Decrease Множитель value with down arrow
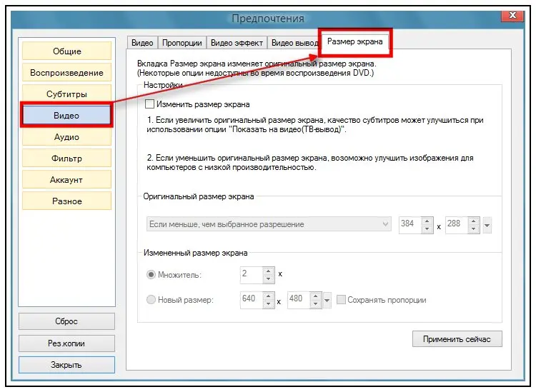Viewport: 536px width, 392px height. (268, 278)
